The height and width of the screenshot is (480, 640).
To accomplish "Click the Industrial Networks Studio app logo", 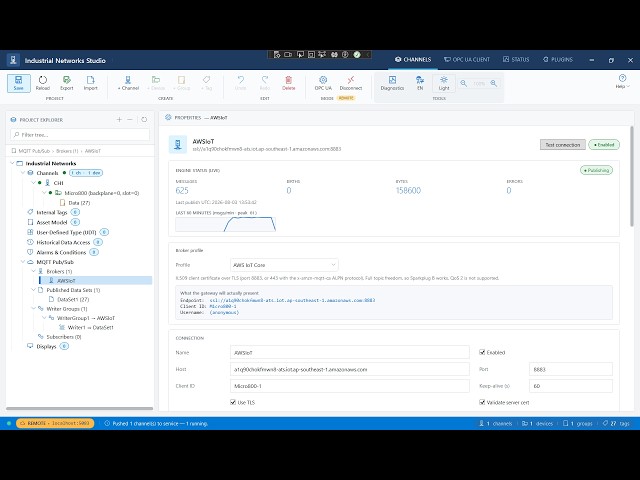I will (13, 60).
